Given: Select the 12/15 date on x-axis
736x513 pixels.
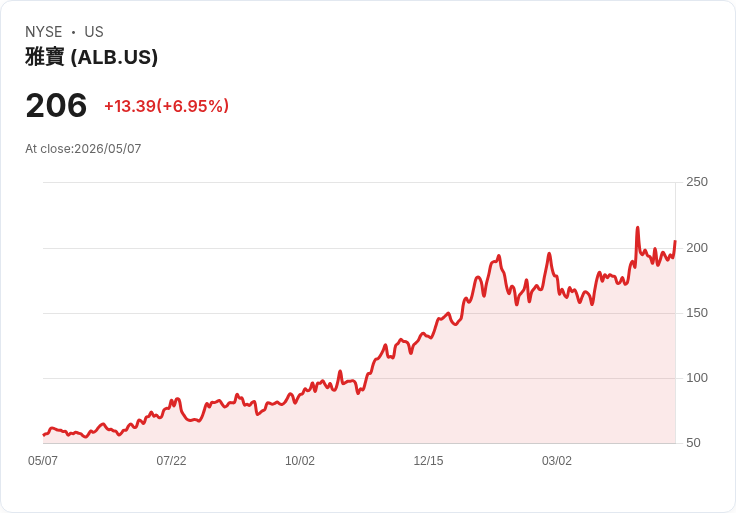Looking at the screenshot, I should click(x=428, y=460).
